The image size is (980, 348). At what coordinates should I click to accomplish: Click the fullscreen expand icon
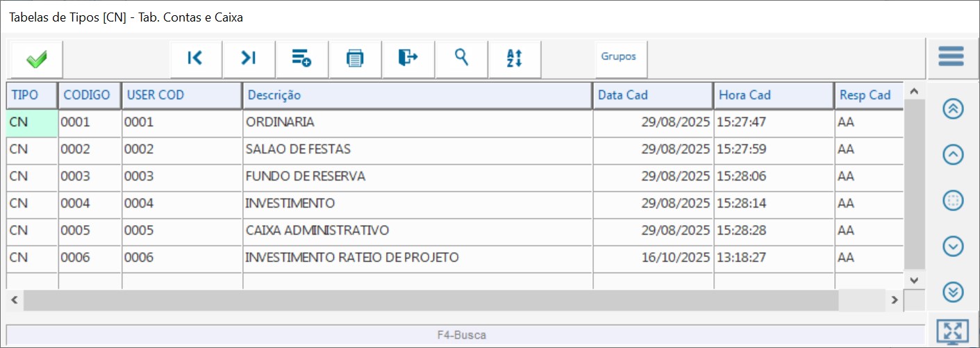[952, 332]
